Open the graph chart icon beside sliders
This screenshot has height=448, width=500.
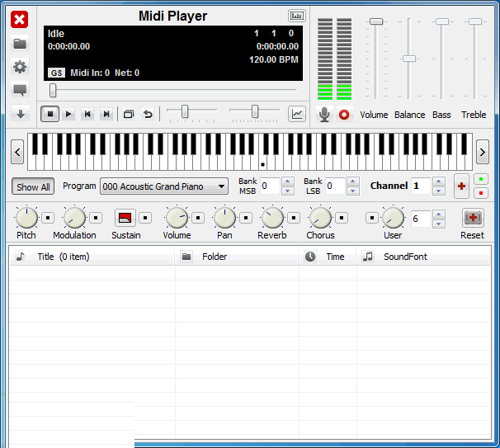[297, 115]
